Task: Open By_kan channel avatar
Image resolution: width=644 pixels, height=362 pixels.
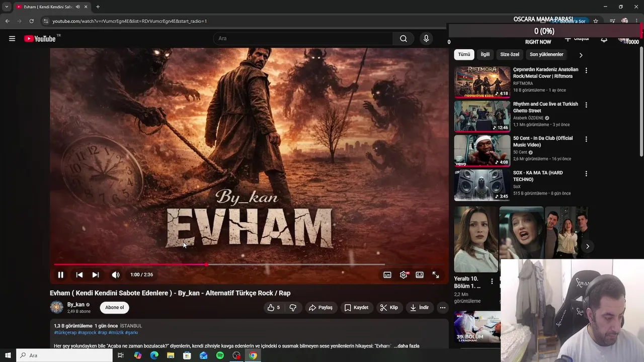Action: point(57,307)
